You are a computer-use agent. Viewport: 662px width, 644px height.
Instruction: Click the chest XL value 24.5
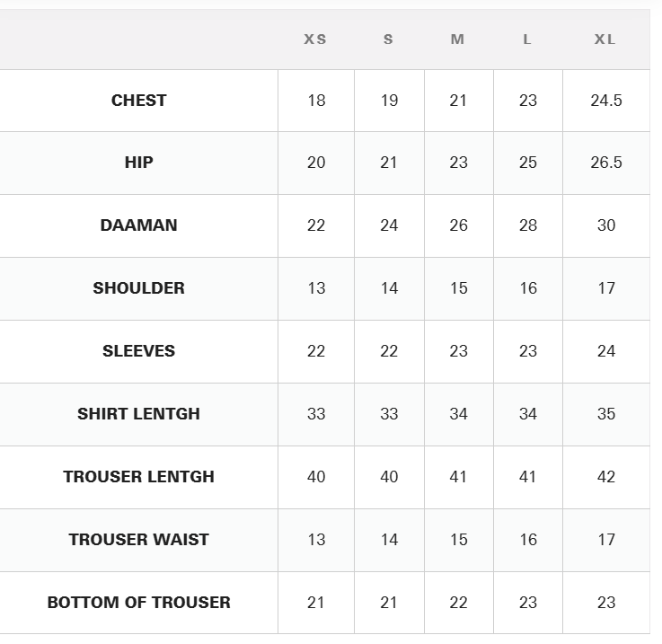(606, 101)
